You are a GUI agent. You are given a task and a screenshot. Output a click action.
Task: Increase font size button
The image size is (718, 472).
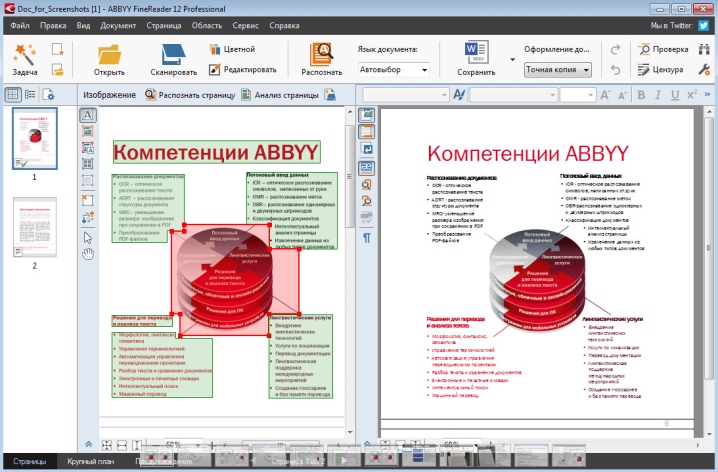point(605,95)
